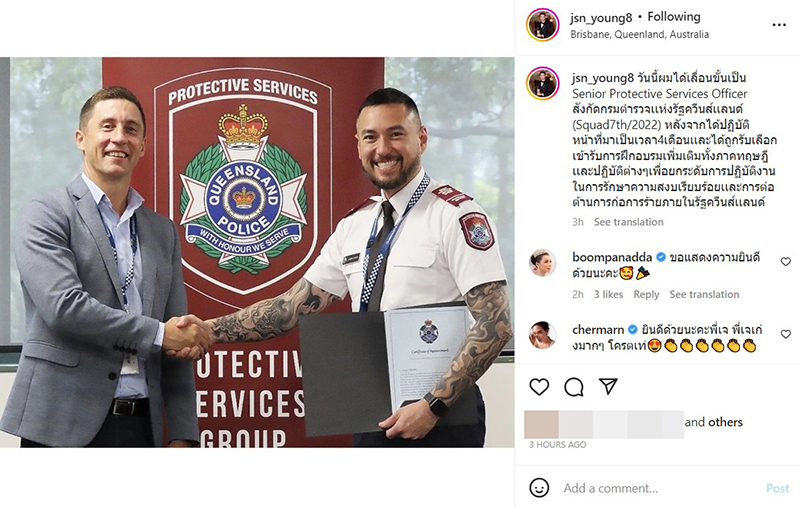Screen dimensions: 800x507
Task: View 3 likes on boompanadda's comment
Action: coord(608,294)
